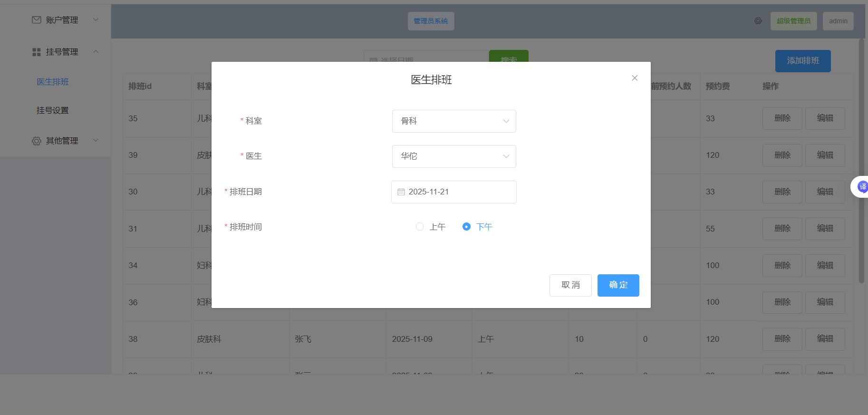Image resolution: width=868 pixels, height=415 pixels.
Task: Select the 下午 radio button
Action: click(466, 227)
